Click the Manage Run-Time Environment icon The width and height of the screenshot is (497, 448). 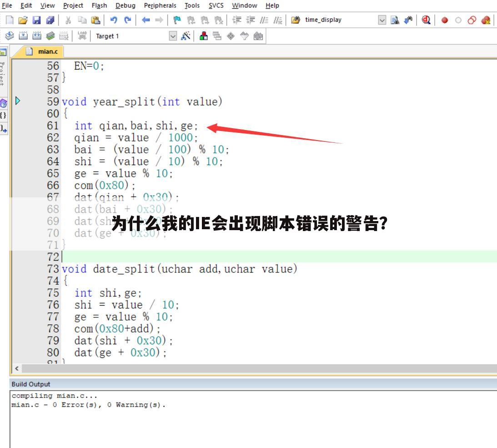click(258, 36)
